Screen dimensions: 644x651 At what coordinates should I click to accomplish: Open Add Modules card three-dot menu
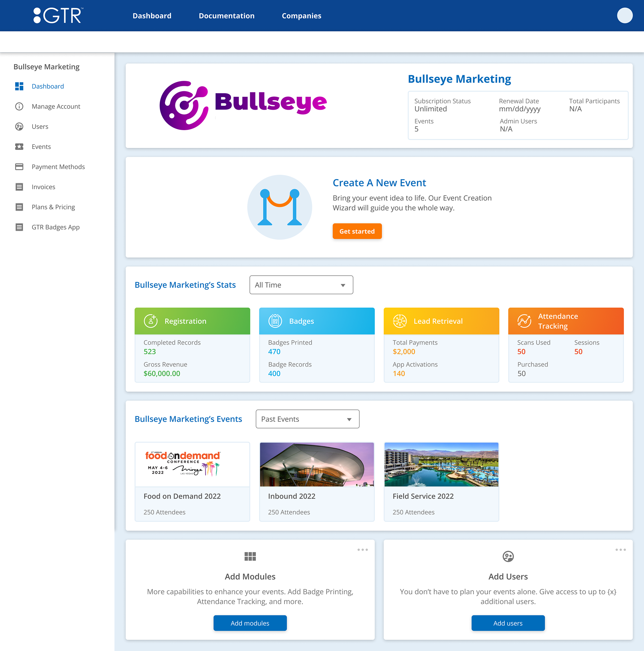tap(363, 550)
